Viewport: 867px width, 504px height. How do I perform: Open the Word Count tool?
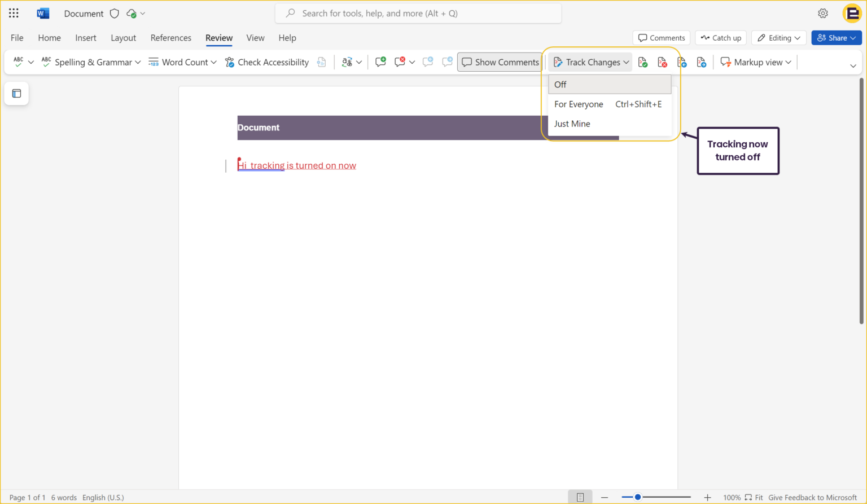[x=178, y=62]
